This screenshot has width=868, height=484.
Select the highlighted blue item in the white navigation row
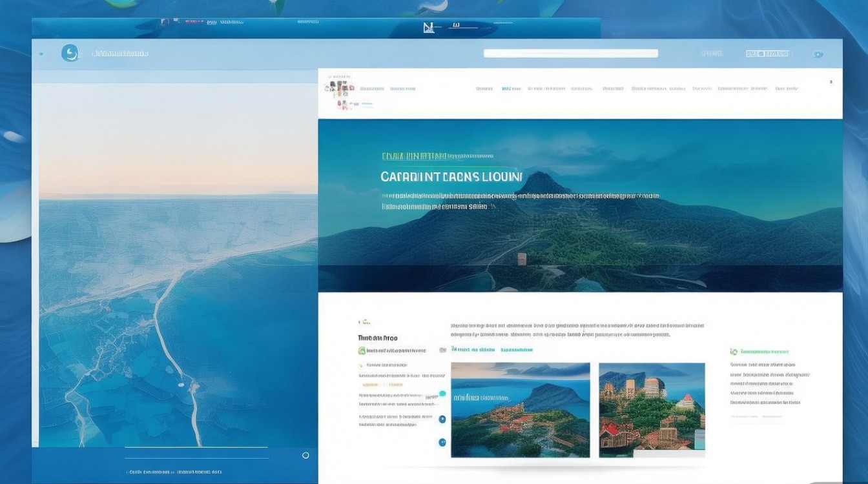(x=511, y=88)
